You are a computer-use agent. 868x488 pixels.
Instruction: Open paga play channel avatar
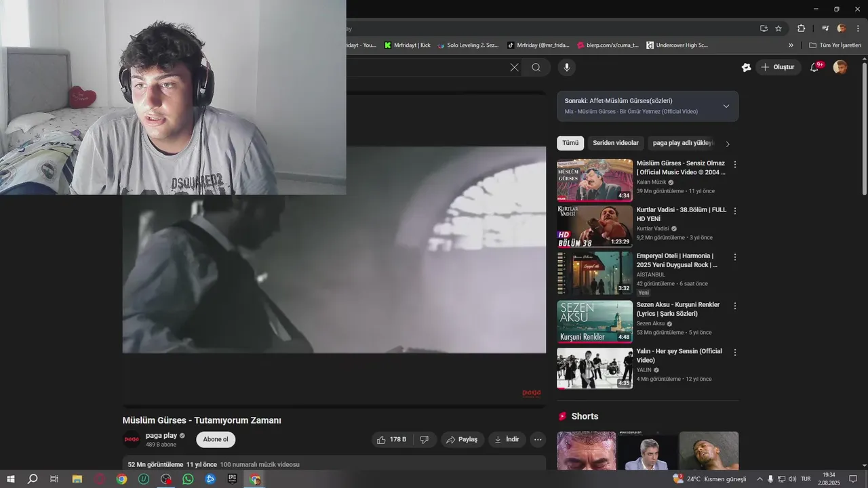132,439
